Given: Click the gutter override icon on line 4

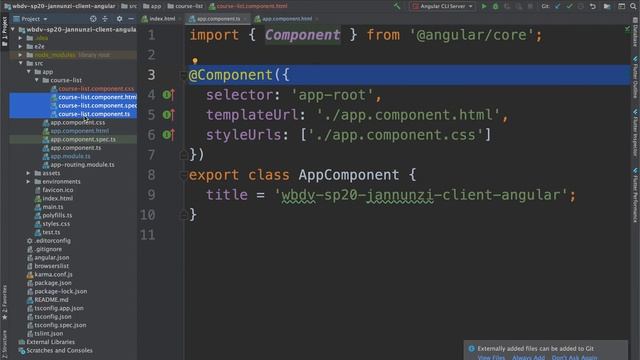Looking at the screenshot, I should point(169,95).
